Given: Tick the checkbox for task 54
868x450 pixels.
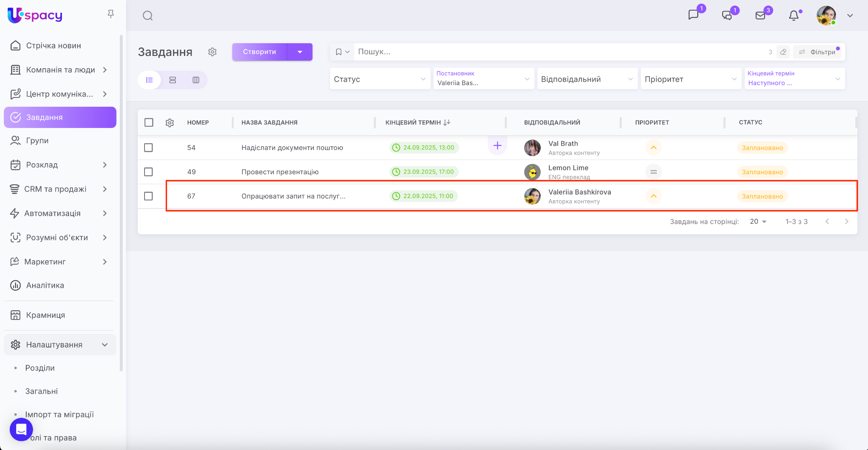Looking at the screenshot, I should pyautogui.click(x=148, y=147).
